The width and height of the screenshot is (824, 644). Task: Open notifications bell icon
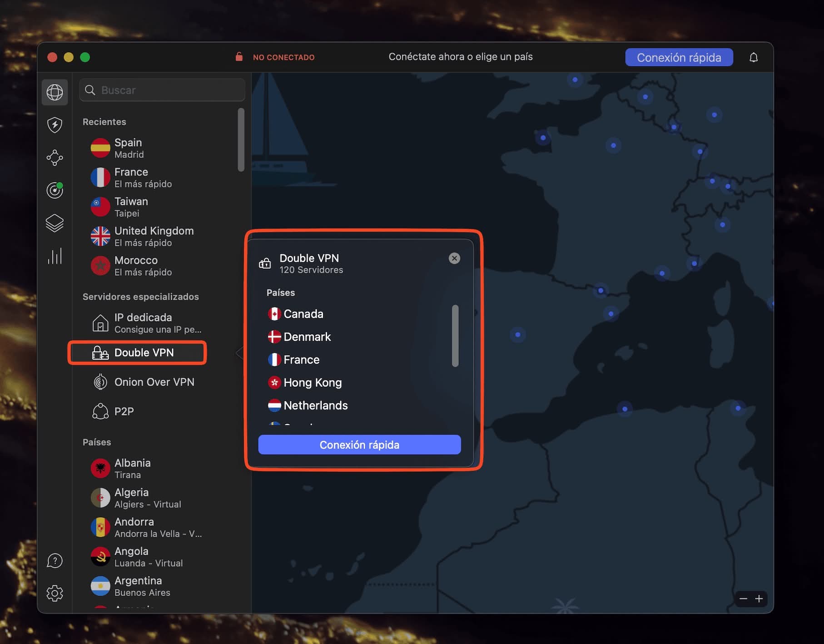[754, 57]
